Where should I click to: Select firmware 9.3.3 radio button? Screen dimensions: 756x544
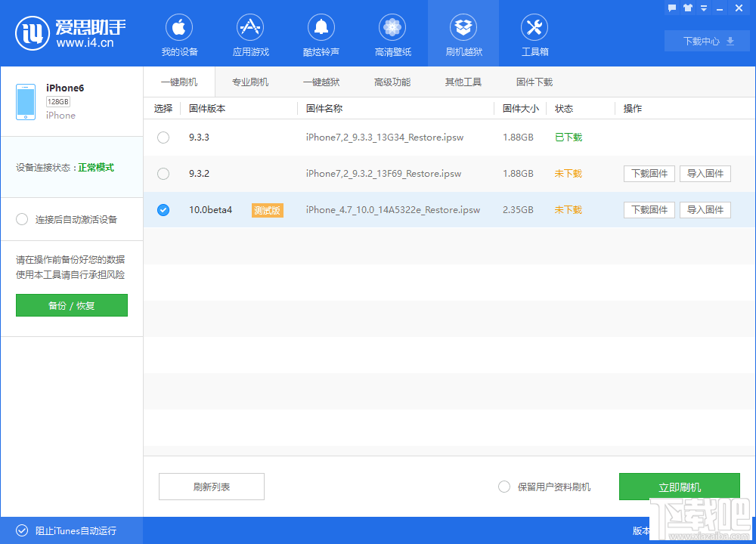163,138
